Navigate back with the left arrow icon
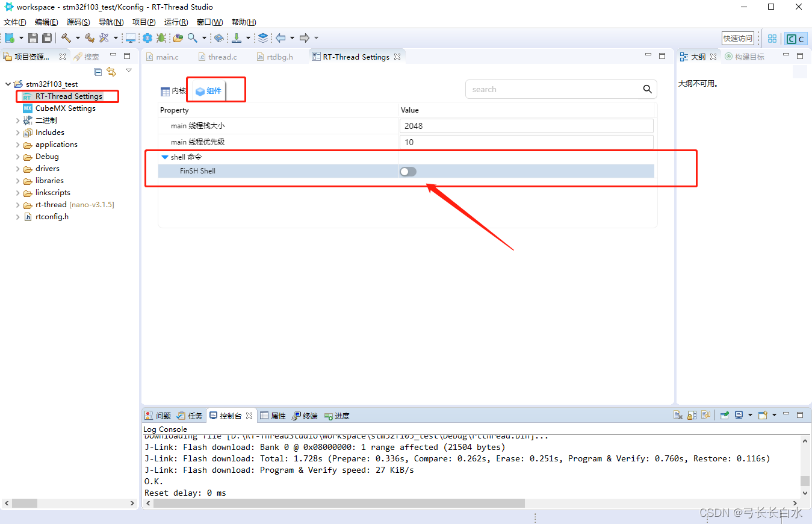Viewport: 812px width, 524px height. coord(280,38)
